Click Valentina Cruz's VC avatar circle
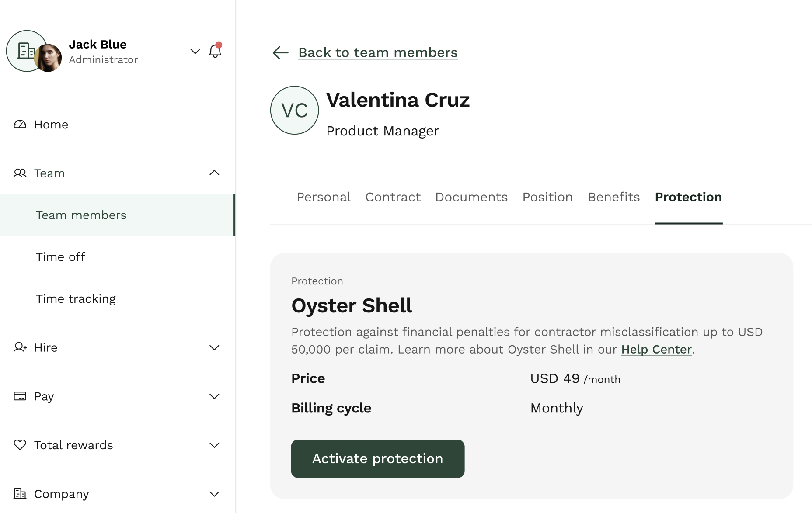Viewport: 812px width, 513px height. click(x=294, y=110)
